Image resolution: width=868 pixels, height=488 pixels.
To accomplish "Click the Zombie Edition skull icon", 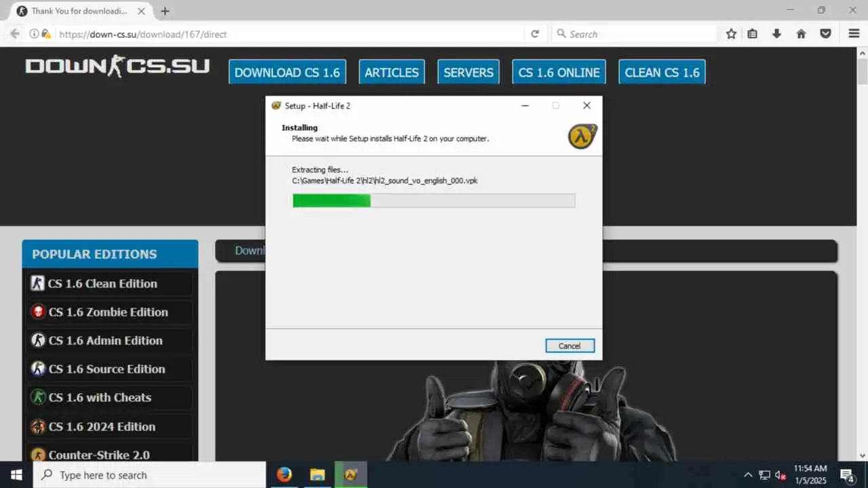I will tap(38, 312).
